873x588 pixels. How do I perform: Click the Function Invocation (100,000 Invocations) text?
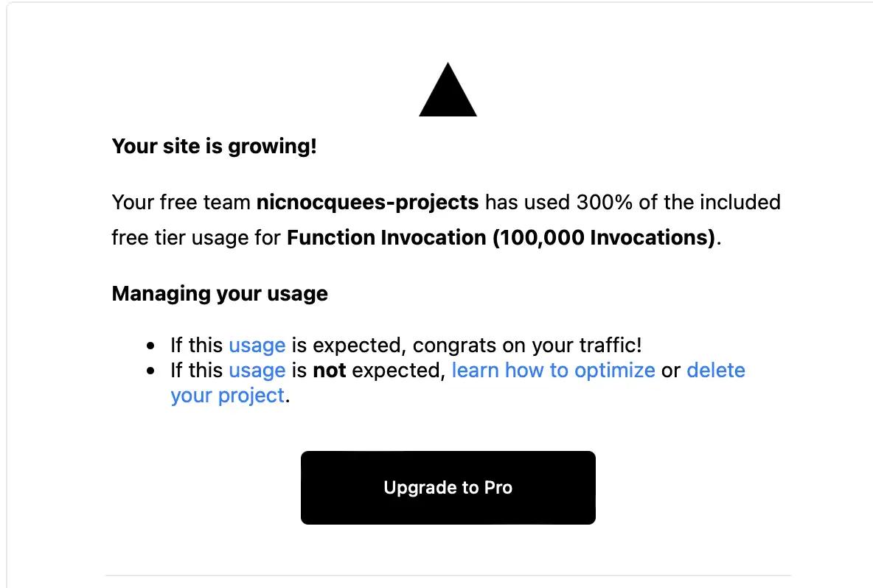click(501, 238)
